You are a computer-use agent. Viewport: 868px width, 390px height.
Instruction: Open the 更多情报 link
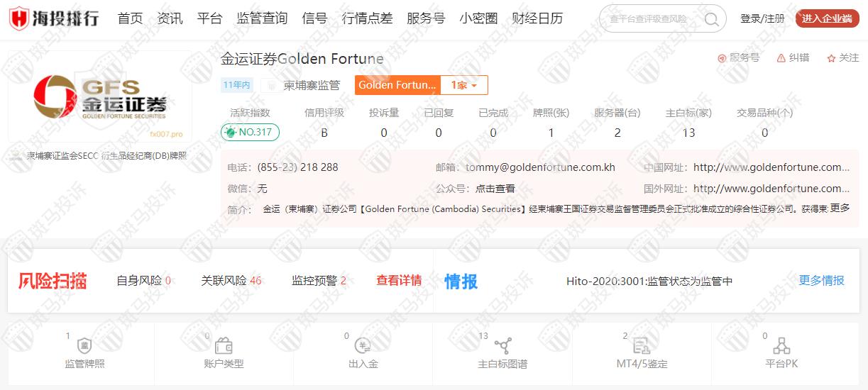(821, 281)
